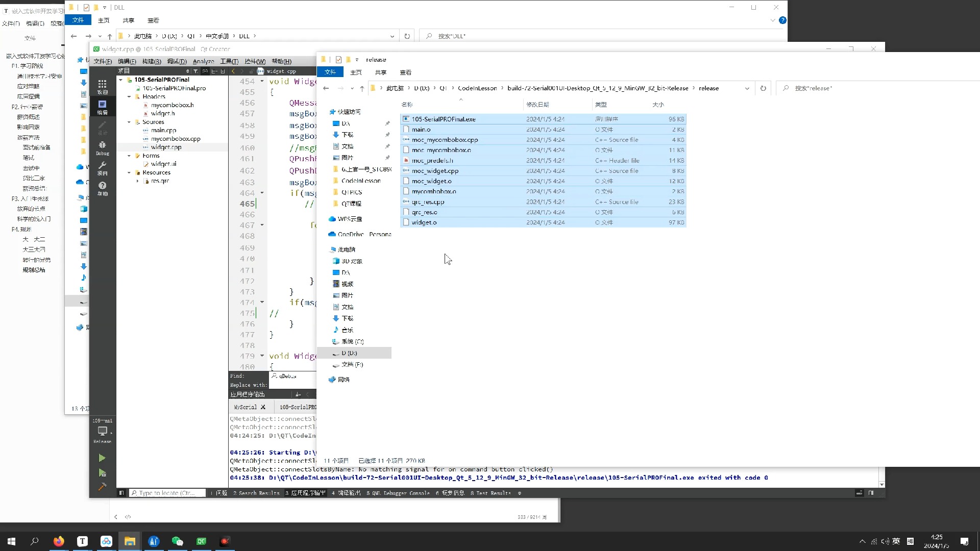Launch Firefox from the taskbar
980x551 pixels.
tap(59, 541)
